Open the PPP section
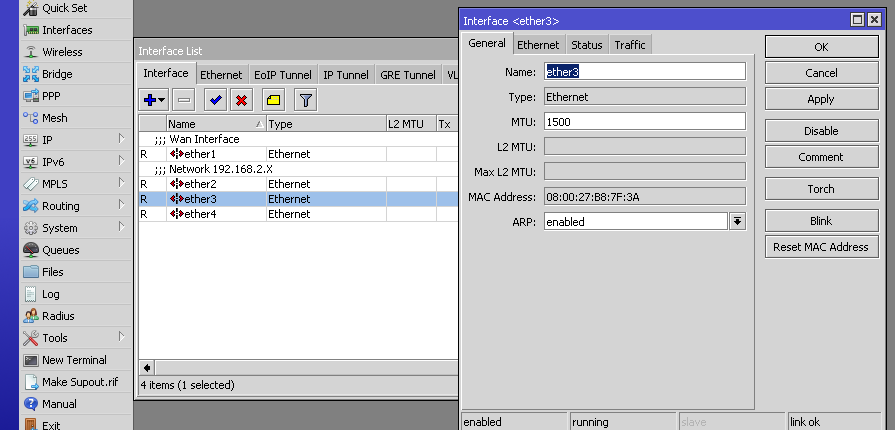Viewport: 895px width, 430px height. (76, 96)
